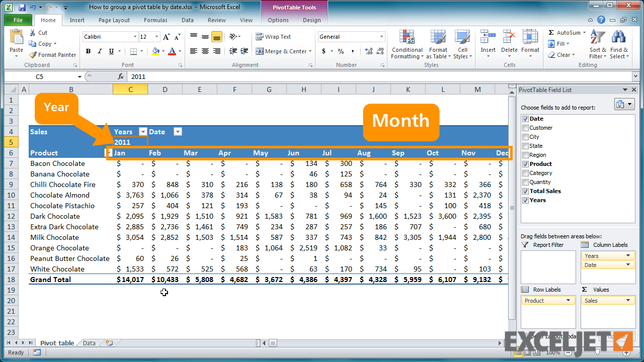
Task: Click the Insert cells icon
Action: pyautogui.click(x=488, y=38)
